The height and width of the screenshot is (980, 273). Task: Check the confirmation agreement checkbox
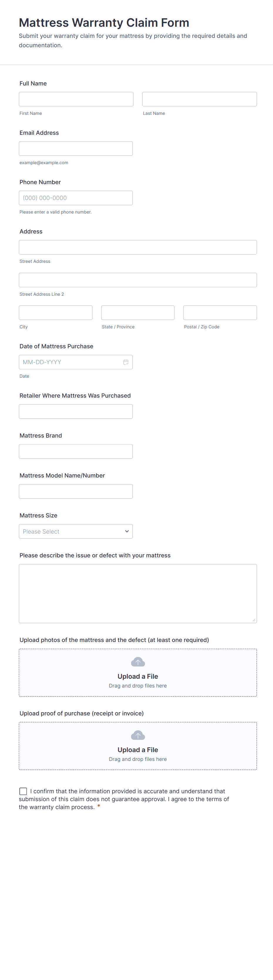coord(23,791)
